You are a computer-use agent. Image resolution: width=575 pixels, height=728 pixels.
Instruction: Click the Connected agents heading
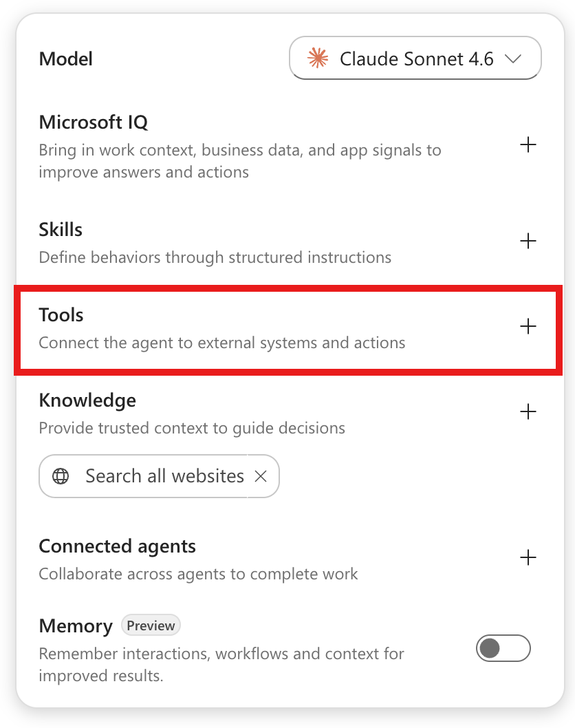[x=118, y=546]
